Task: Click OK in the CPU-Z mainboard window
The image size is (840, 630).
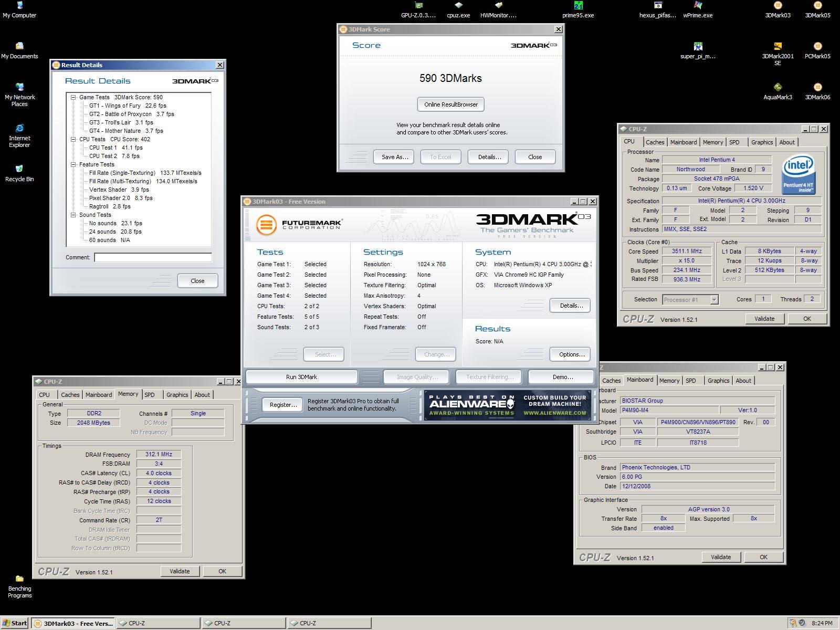Action: (763, 557)
